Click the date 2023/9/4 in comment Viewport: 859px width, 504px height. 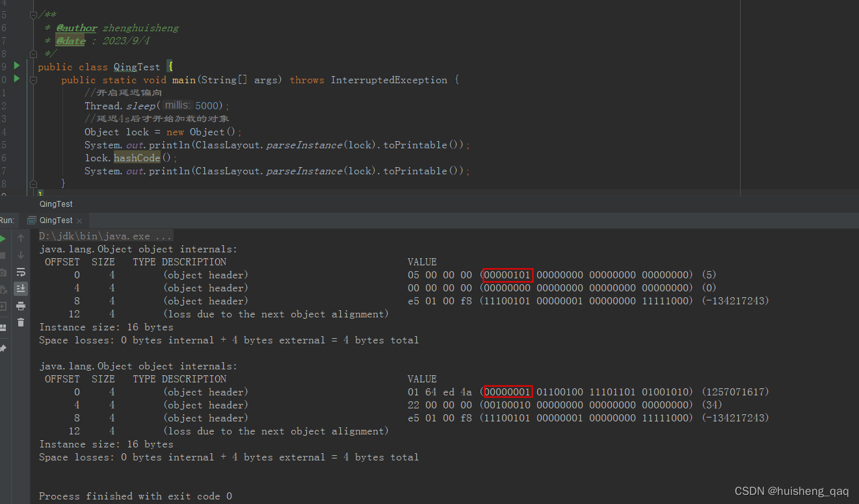tap(126, 41)
